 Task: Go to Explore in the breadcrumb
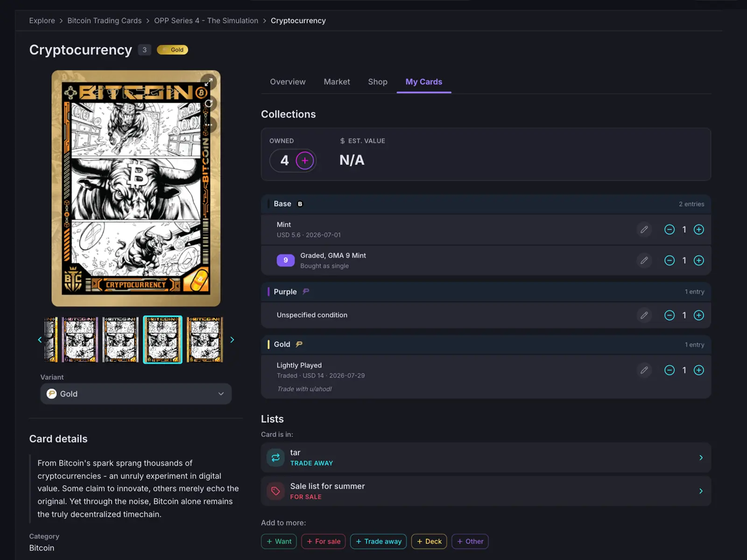tap(42, 21)
